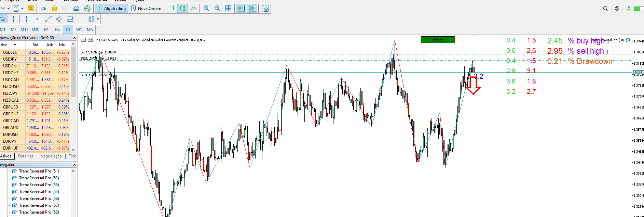Zoom out the chart
The height and width of the screenshot is (217, 644).
tap(217, 9)
